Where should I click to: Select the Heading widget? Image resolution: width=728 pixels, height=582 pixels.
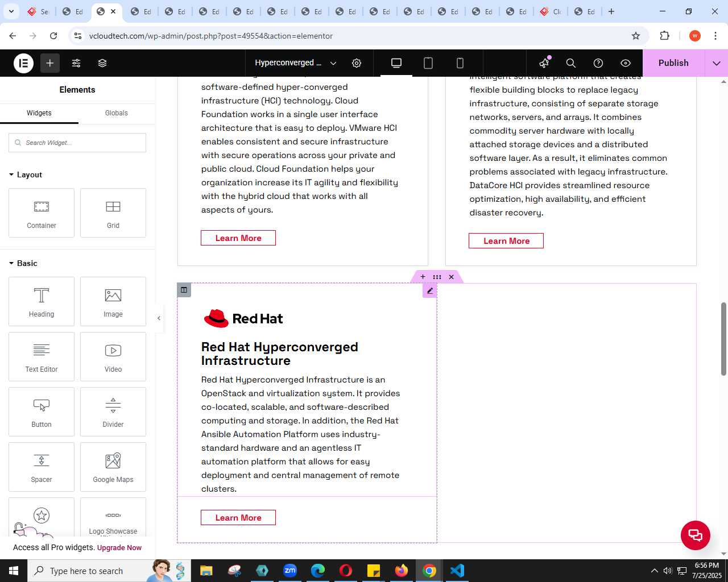click(x=42, y=301)
